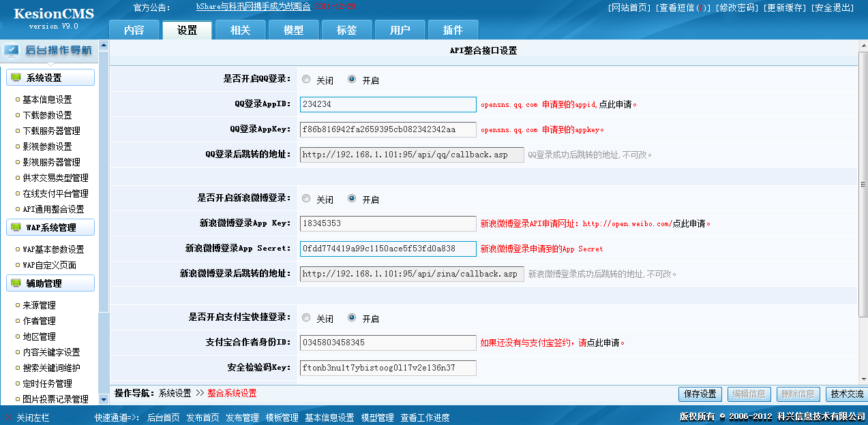This screenshot has height=425, width=868.
Task: Open 内容关键字设置 in the sidebar
Action: click(x=51, y=352)
